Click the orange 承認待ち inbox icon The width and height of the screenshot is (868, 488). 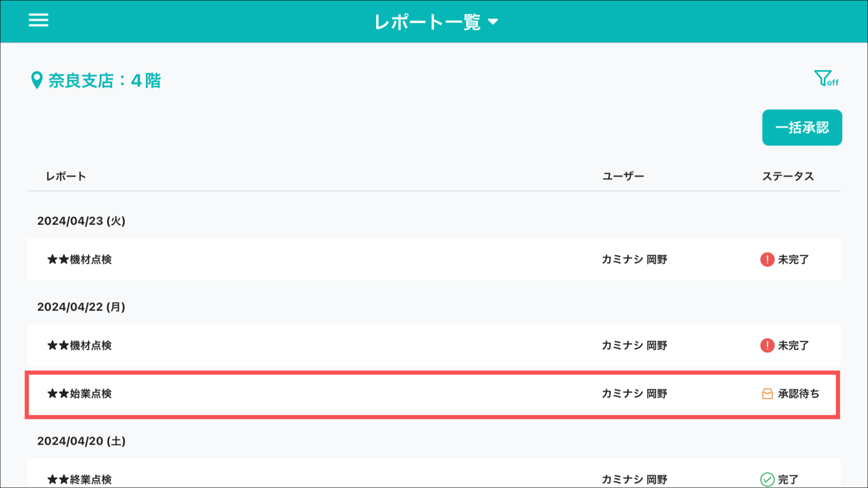(x=767, y=394)
